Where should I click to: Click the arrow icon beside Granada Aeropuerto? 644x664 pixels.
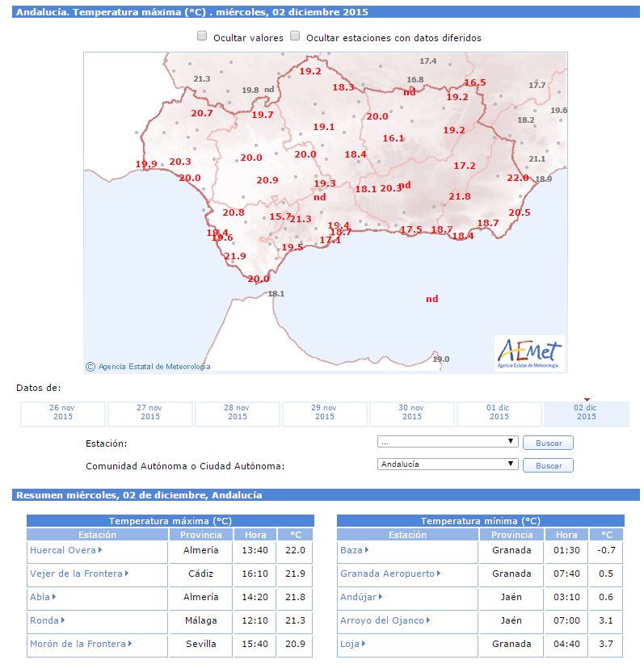click(439, 574)
